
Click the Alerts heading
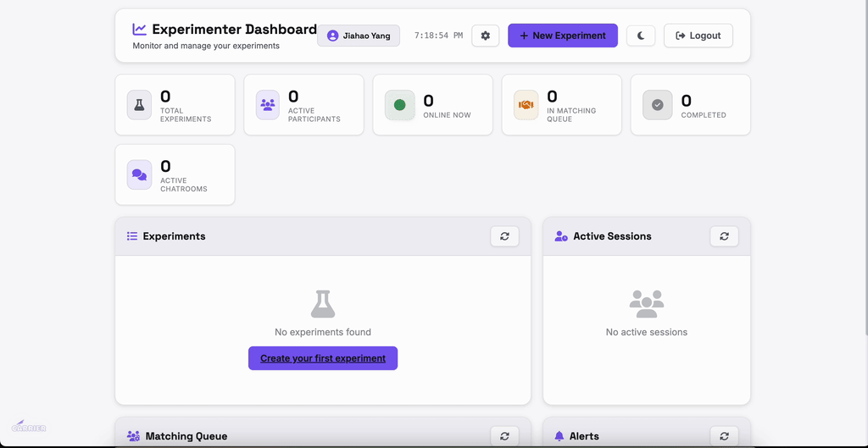coord(584,436)
